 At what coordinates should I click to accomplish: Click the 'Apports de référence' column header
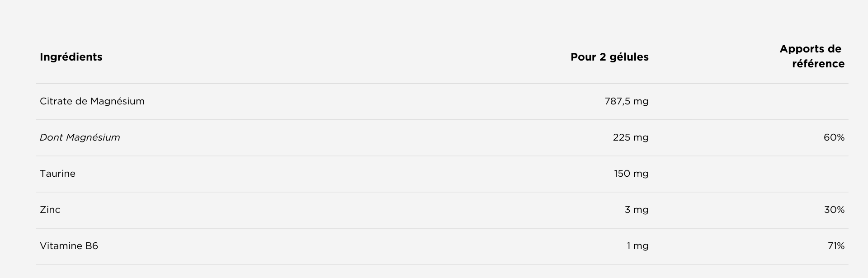point(811,56)
